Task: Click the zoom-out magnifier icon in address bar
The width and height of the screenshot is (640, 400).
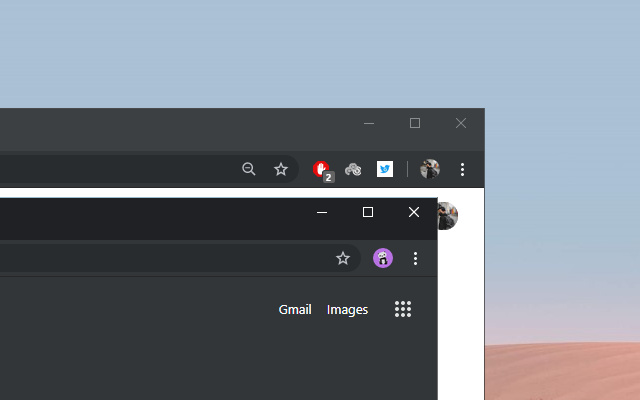Action: pos(249,169)
